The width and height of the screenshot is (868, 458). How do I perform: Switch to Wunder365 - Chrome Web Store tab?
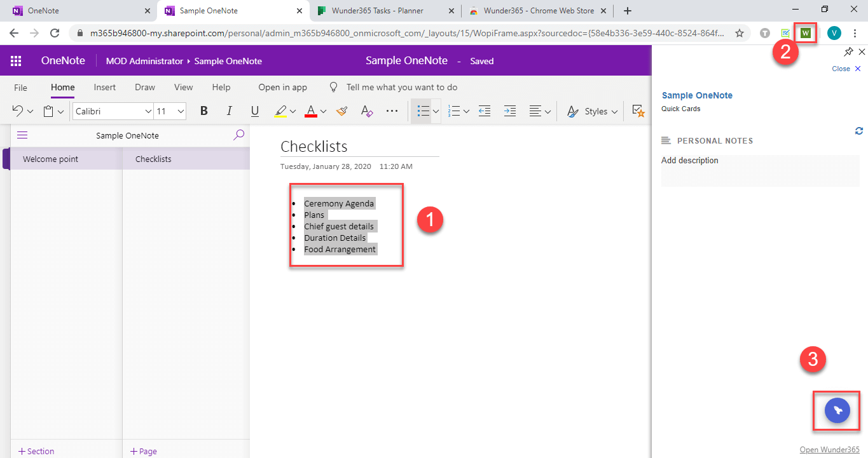(537, 11)
